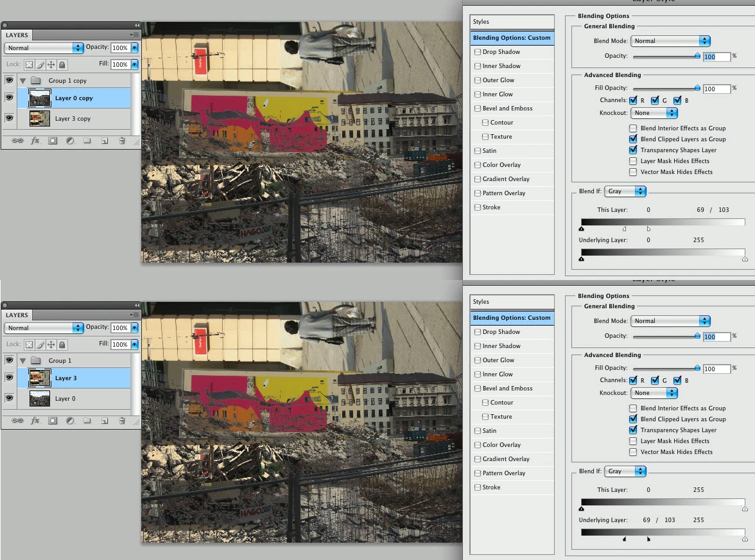This screenshot has height=560, width=755.
Task: Select LAYERS tab above Group 1 copy
Action: 17,35
